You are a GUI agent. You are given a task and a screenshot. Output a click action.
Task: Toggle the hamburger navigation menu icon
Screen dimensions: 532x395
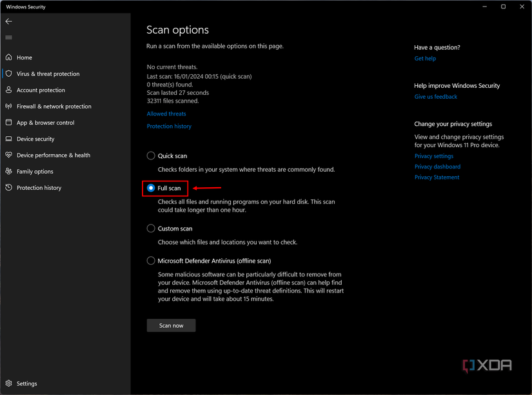click(9, 37)
